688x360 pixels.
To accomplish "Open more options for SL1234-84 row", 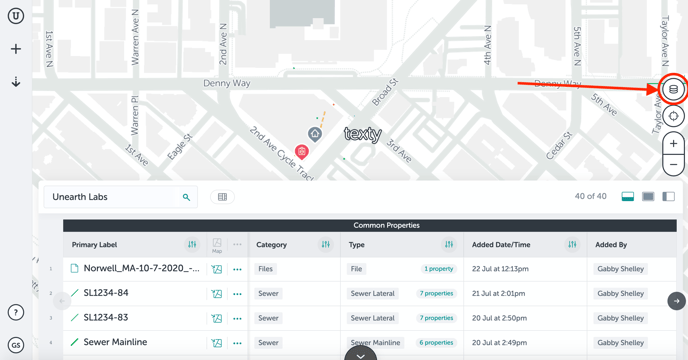I will (237, 294).
